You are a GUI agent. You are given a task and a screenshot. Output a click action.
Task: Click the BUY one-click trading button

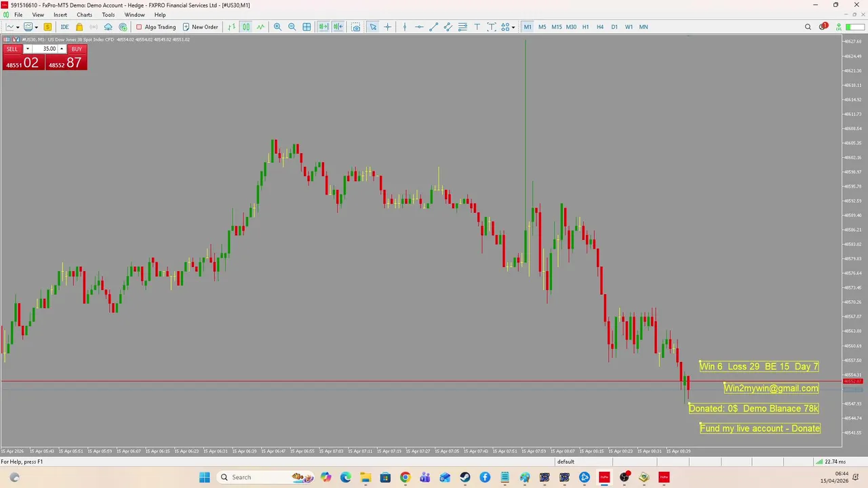pos(77,49)
